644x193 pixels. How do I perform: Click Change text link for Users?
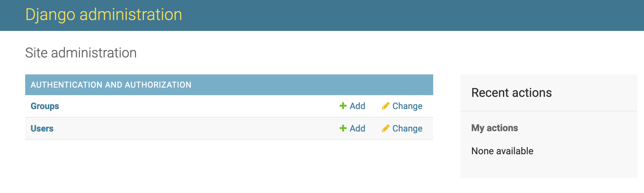pos(407,128)
